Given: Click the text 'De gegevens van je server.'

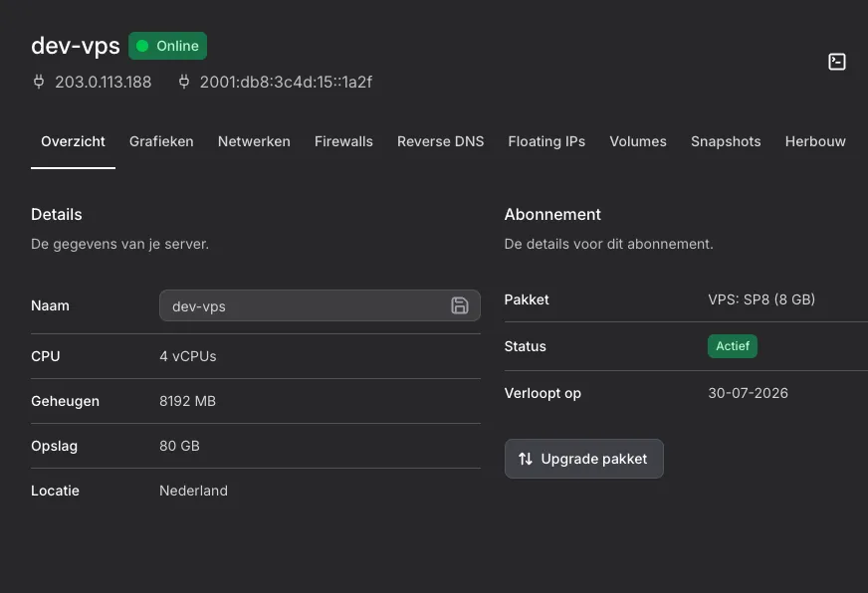Looking at the screenshot, I should point(120,244).
